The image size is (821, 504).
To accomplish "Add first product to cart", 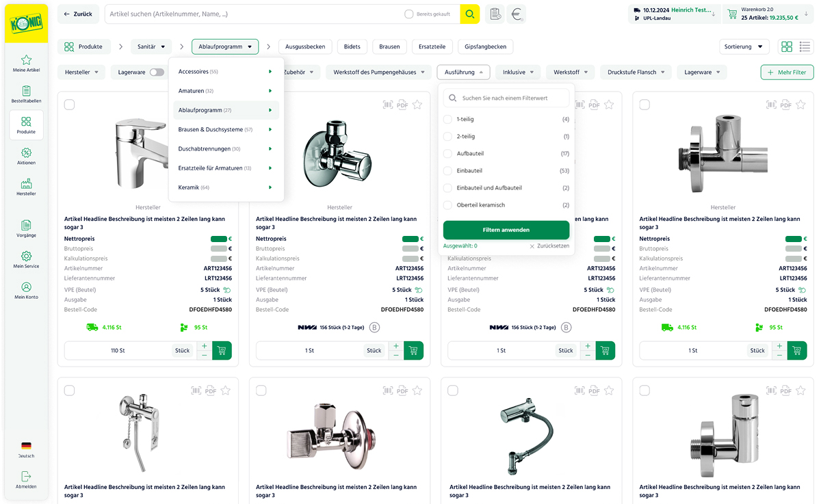I will tap(222, 350).
